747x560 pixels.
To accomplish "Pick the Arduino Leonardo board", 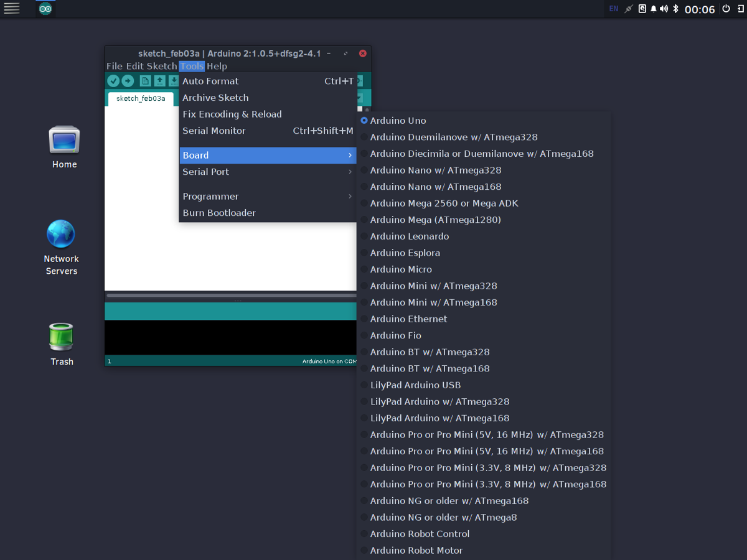I will pos(484,236).
